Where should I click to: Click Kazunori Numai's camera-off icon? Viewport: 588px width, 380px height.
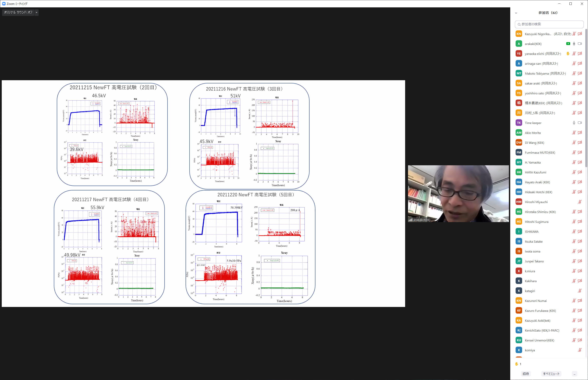[580, 301]
